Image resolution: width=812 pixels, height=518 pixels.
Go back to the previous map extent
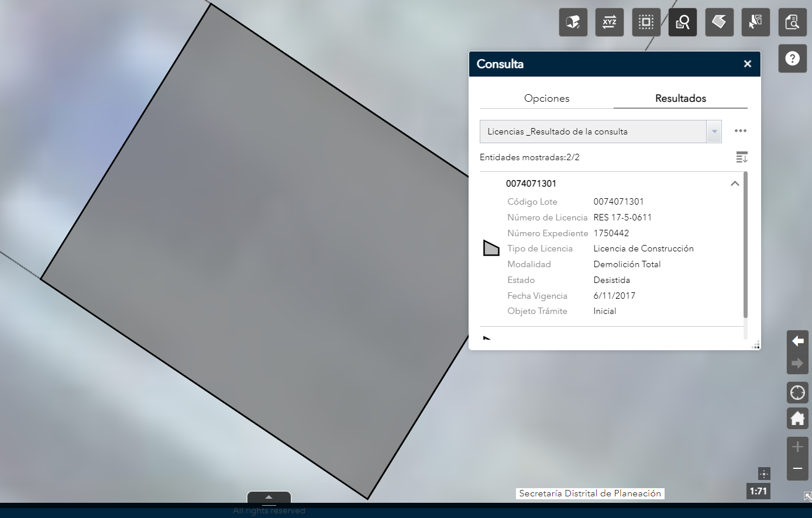(x=797, y=341)
